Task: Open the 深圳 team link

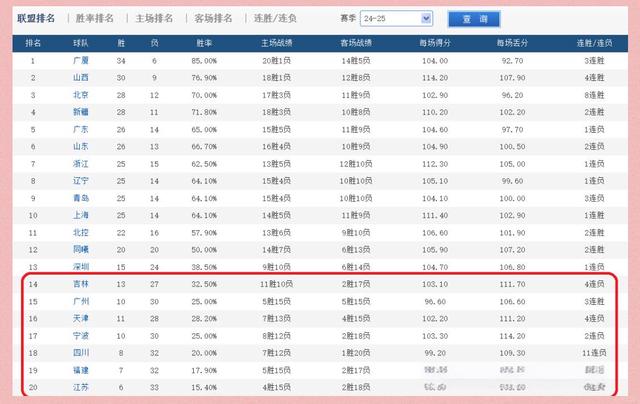Action: (x=82, y=267)
